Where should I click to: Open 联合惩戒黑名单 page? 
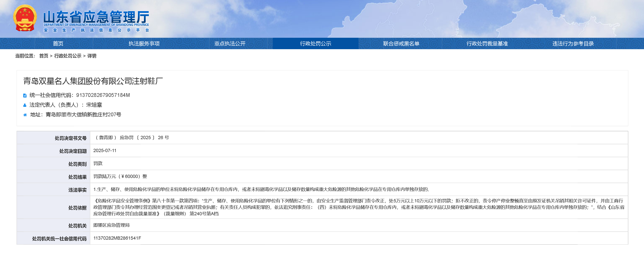[401, 44]
